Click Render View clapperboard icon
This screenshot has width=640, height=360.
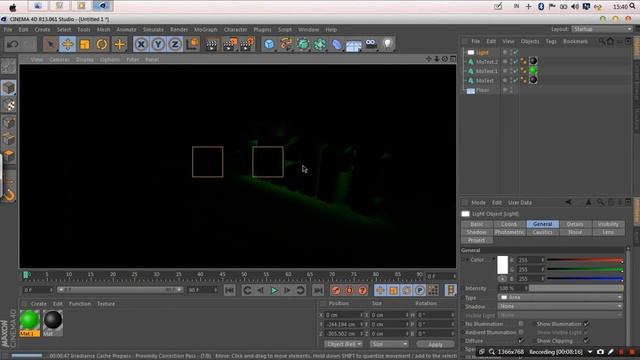click(212, 44)
